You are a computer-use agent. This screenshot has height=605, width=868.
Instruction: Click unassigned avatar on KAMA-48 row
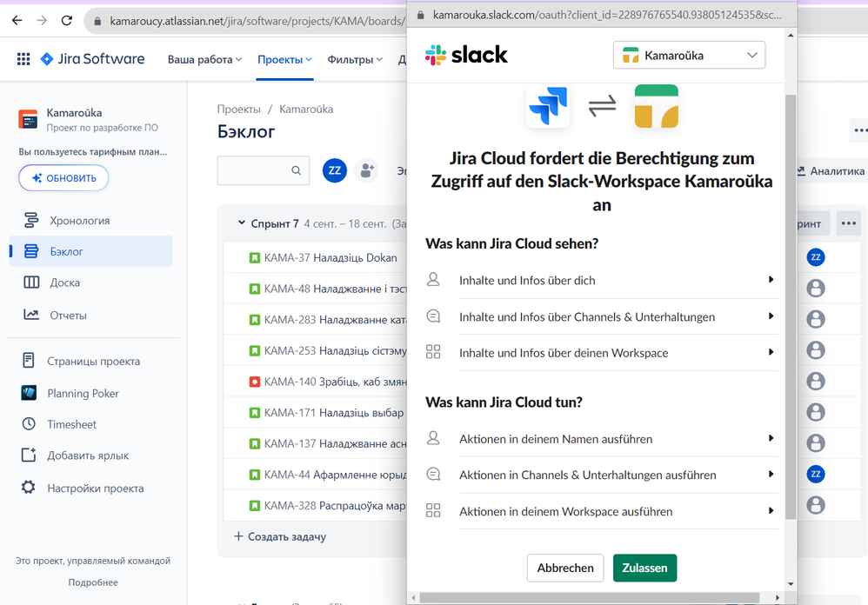[816, 288]
